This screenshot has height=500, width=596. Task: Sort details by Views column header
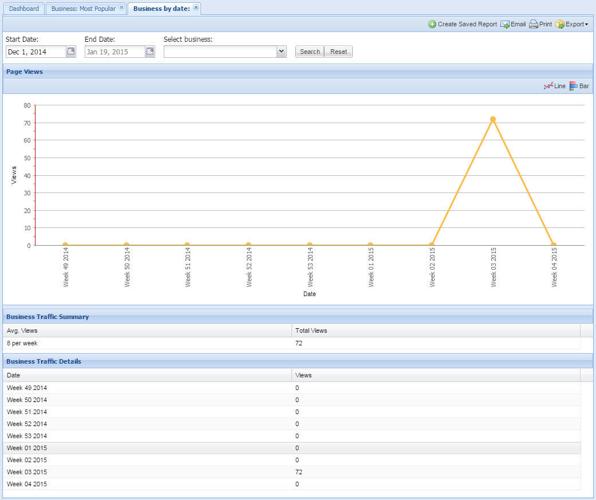[x=436, y=375]
